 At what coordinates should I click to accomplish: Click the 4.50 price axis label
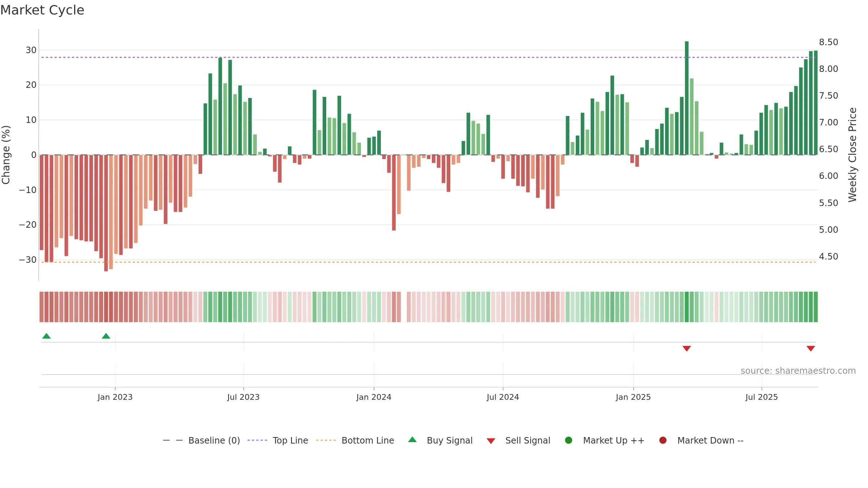(x=829, y=256)
